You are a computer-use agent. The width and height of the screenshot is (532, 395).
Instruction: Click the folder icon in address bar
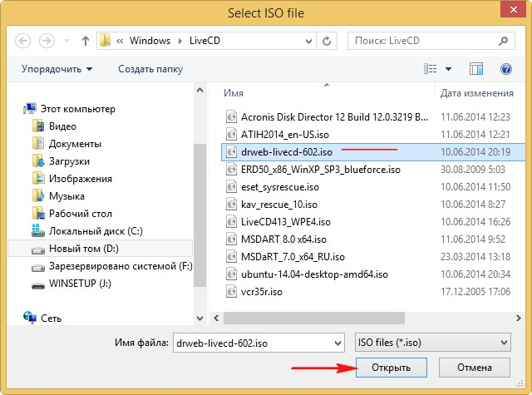click(105, 41)
